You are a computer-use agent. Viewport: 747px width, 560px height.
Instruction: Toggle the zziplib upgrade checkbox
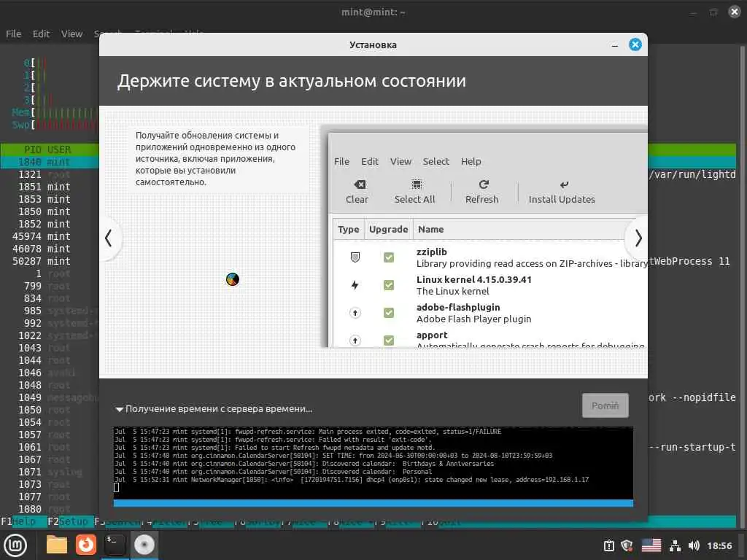(x=389, y=257)
